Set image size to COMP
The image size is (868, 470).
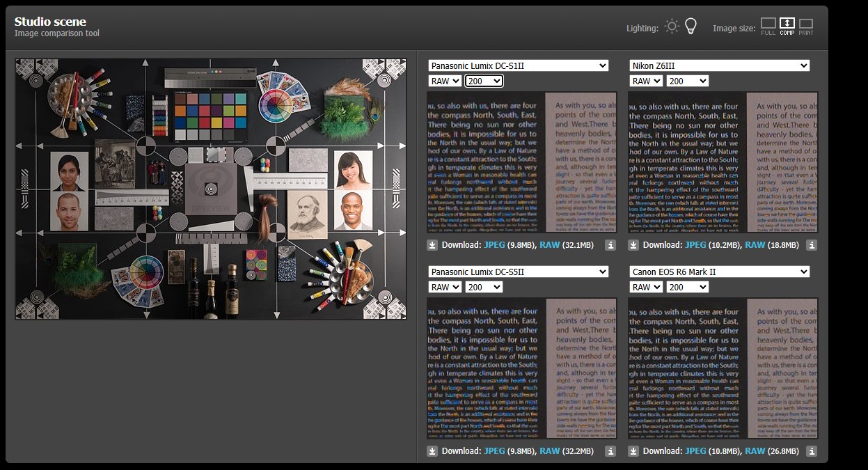787,26
